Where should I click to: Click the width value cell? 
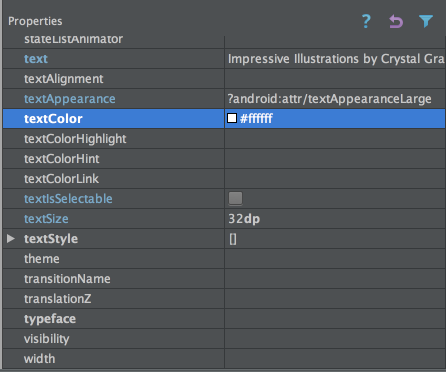point(335,359)
